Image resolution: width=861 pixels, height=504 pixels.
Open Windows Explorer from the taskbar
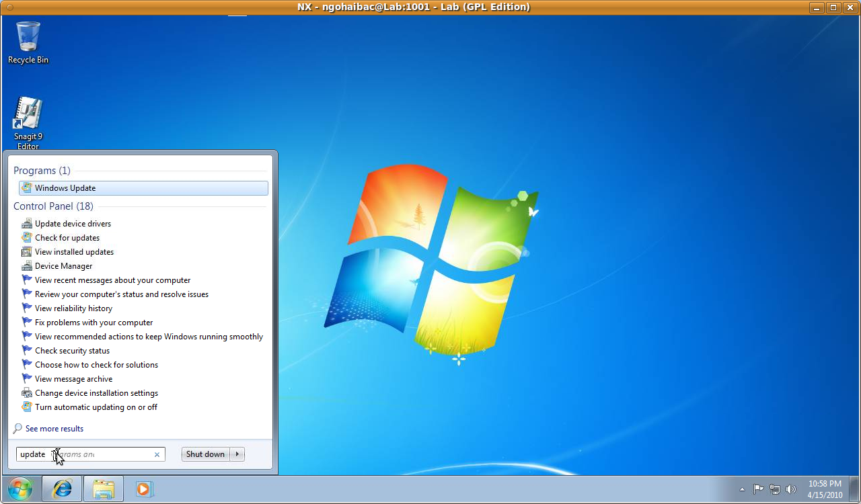click(104, 489)
